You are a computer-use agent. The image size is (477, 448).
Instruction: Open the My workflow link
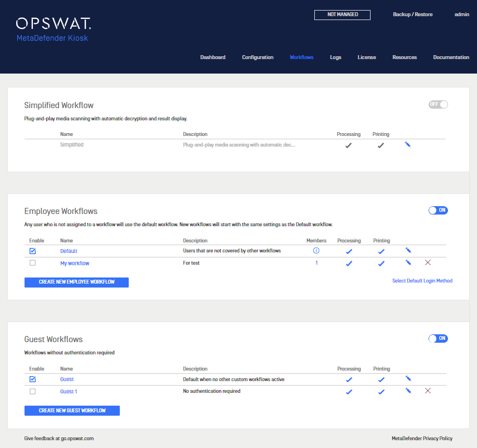pyautogui.click(x=75, y=263)
